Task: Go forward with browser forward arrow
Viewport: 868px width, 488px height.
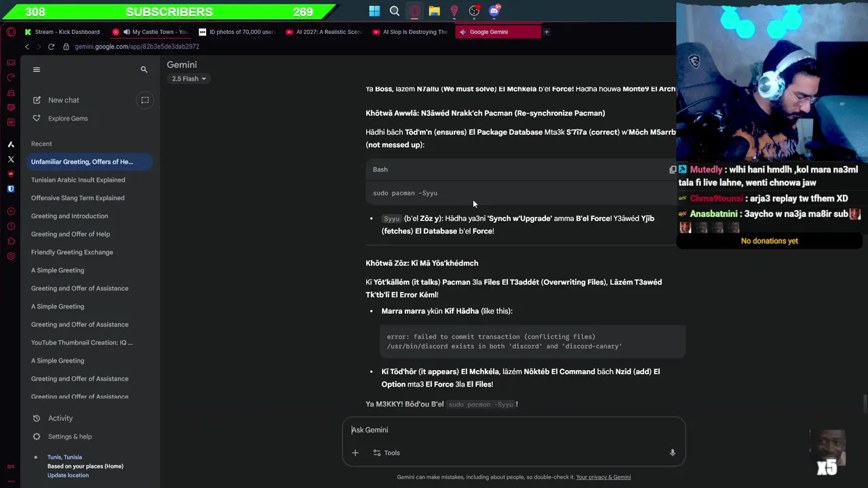Action: tap(39, 47)
